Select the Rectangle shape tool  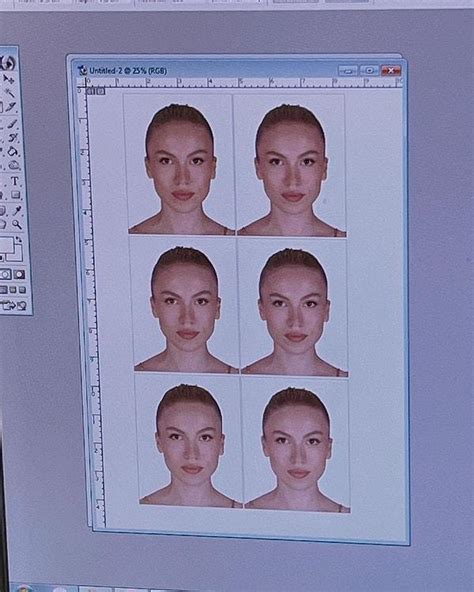15,195
